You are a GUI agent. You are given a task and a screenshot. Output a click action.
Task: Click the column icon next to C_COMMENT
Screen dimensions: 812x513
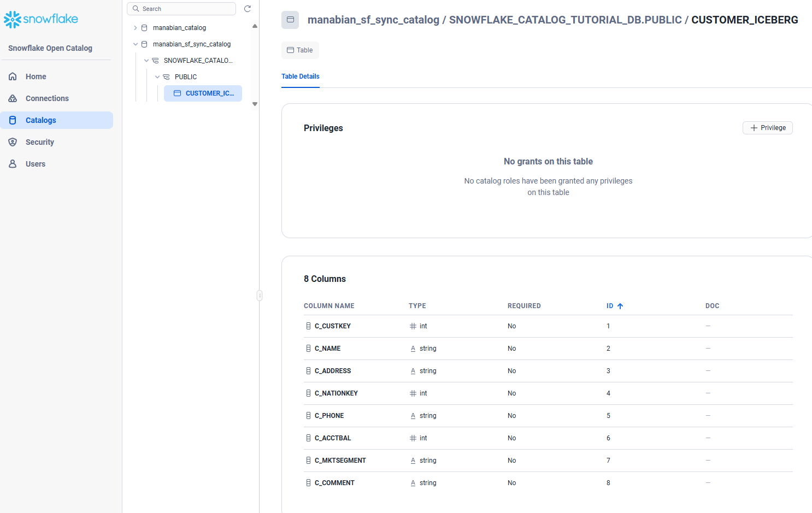308,483
